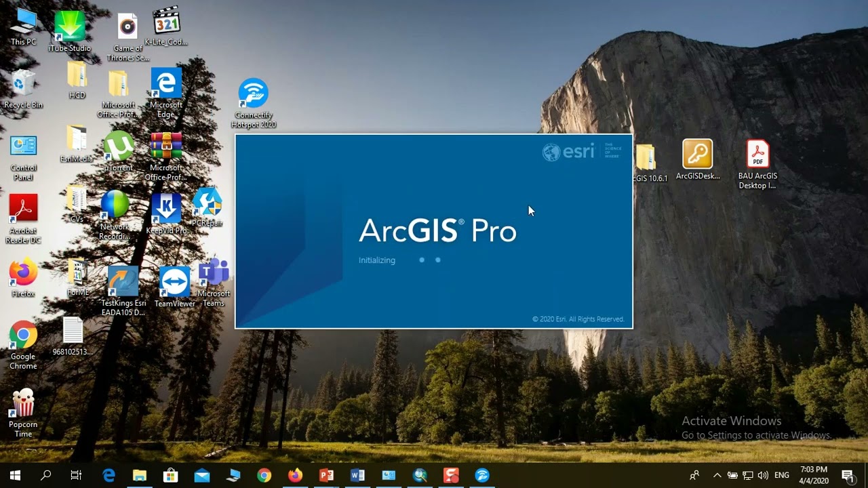Open Task View on the taskbar
Screen dimensions: 868x488
pyautogui.click(x=76, y=475)
